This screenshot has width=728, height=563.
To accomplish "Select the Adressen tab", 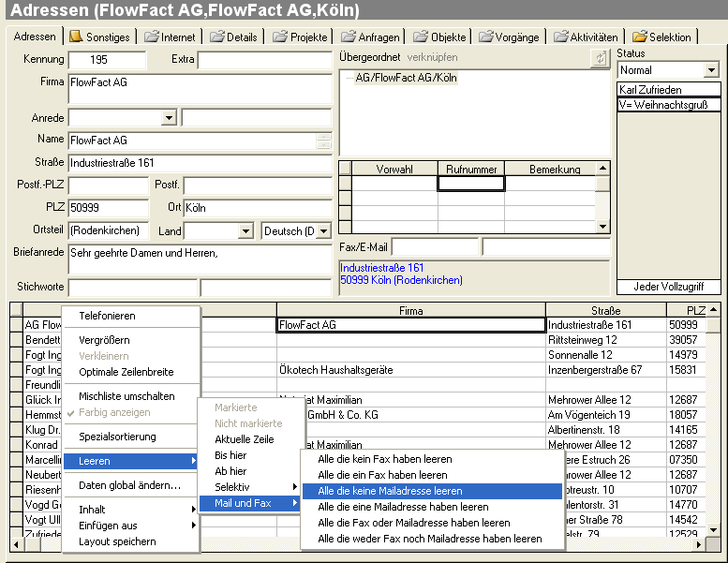I will (35, 37).
